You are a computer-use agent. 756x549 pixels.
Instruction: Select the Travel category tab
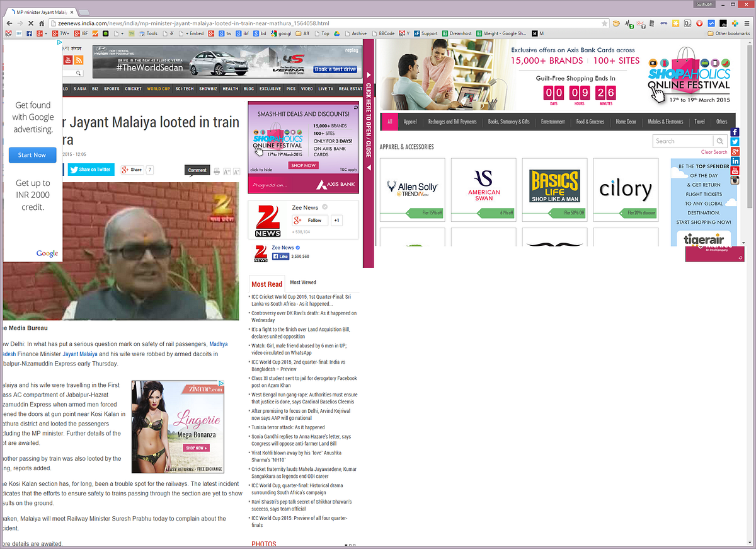[x=699, y=122]
